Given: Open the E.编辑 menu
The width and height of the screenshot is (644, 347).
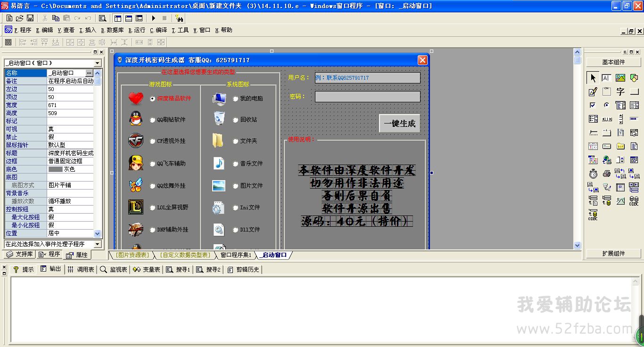Looking at the screenshot, I should click(44, 30).
